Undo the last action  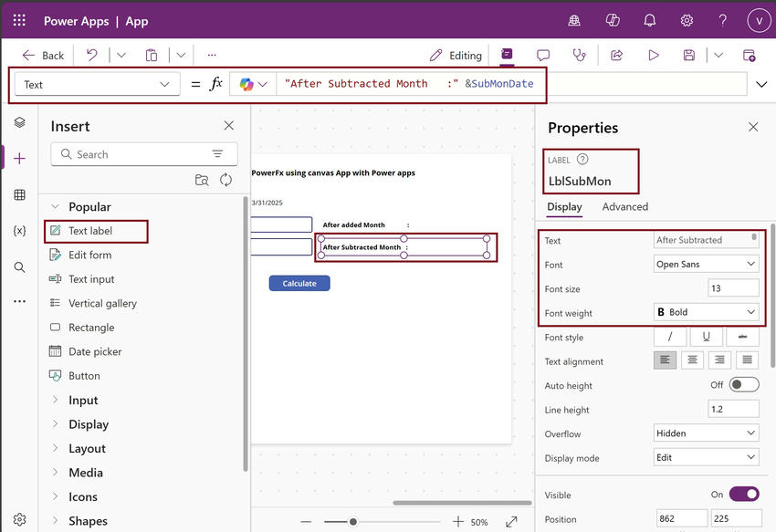coord(91,55)
